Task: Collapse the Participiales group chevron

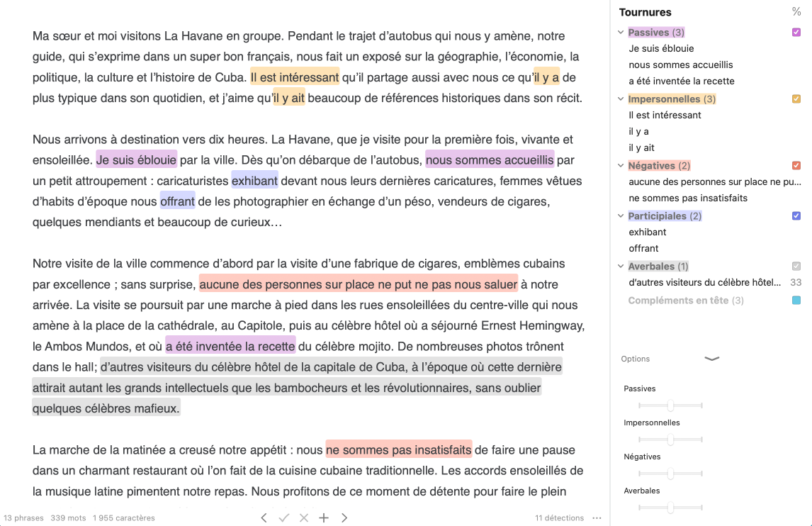Action: click(621, 216)
